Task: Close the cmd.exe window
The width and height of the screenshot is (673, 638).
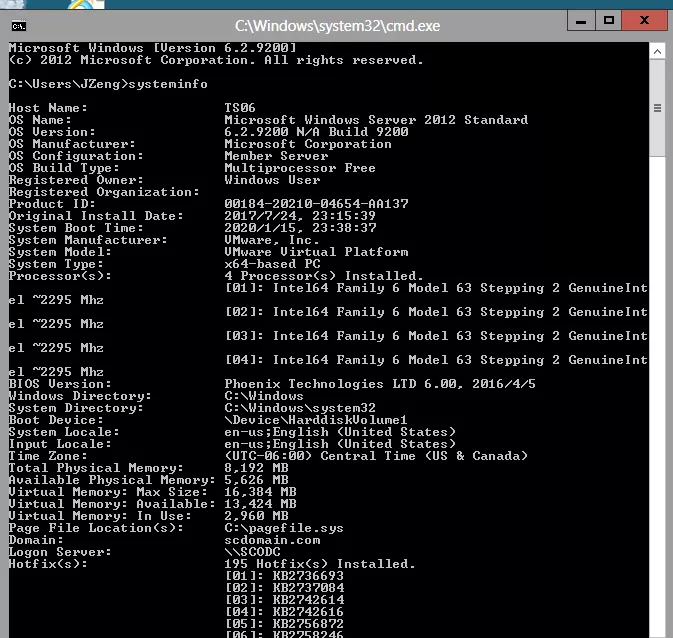Action: (645, 20)
